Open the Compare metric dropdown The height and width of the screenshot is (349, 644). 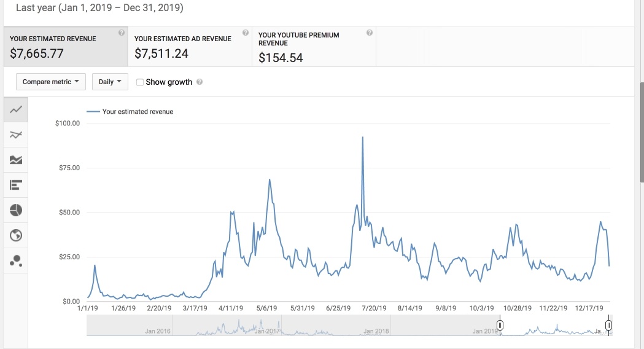(x=51, y=82)
